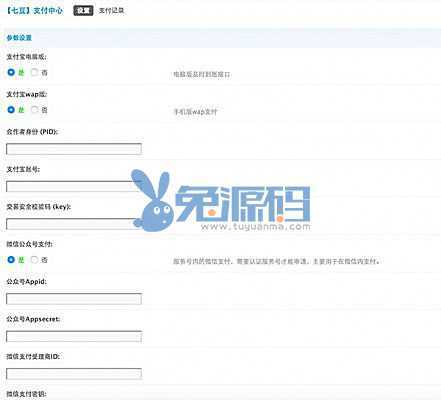This screenshot has height=400, width=441.
Task: Enable 支付宝wap版 with the 是 radio
Action: pyautogui.click(x=11, y=110)
